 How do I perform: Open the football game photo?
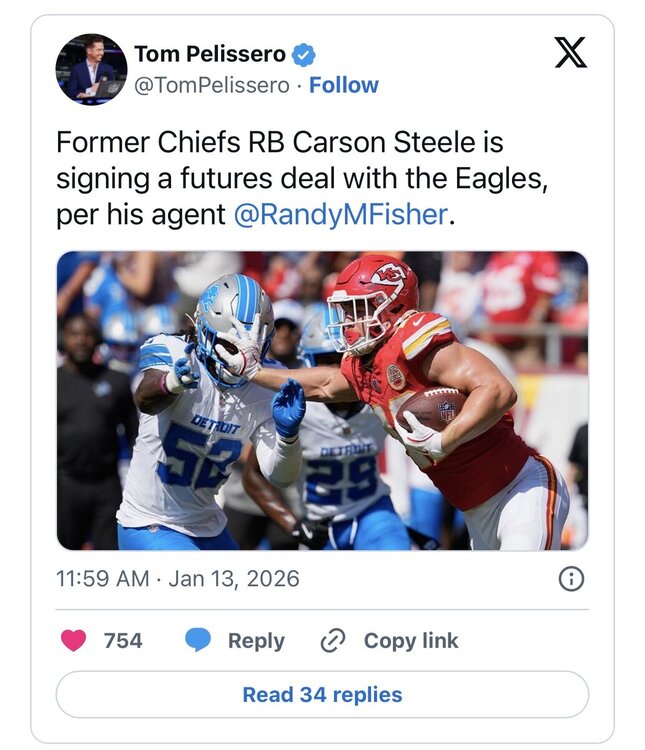tap(322, 400)
